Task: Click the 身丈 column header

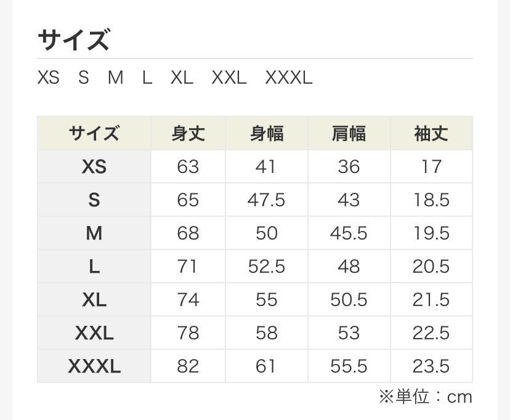Action: pos(188,133)
